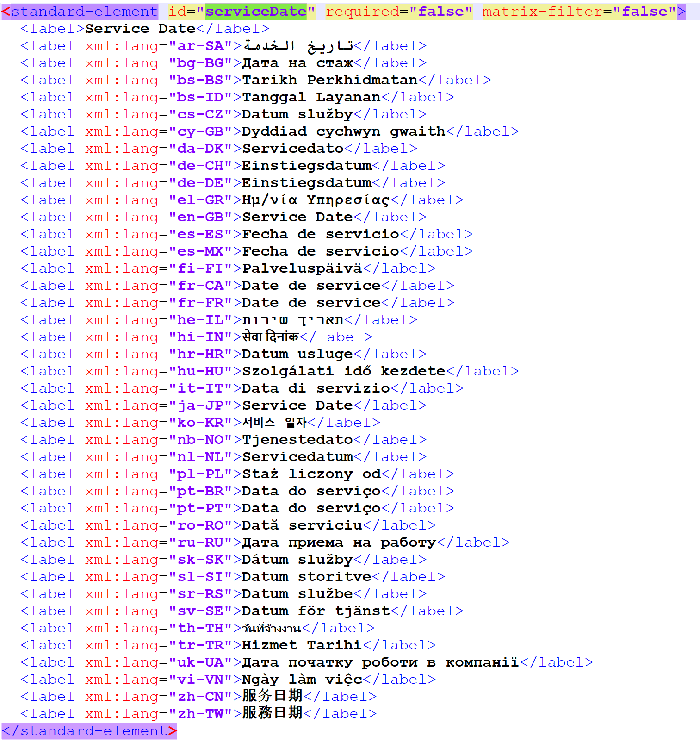Select the highlighted serviceDate id value
Viewport: 700px width, 742px height.
pos(255,12)
